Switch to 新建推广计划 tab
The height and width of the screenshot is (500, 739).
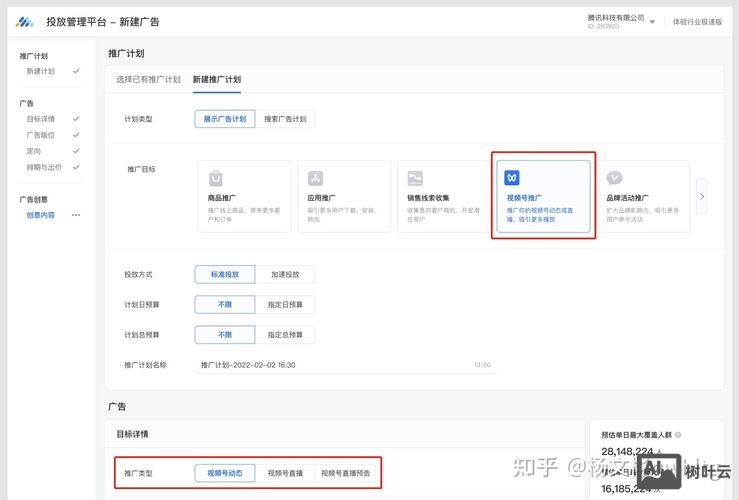click(217, 79)
